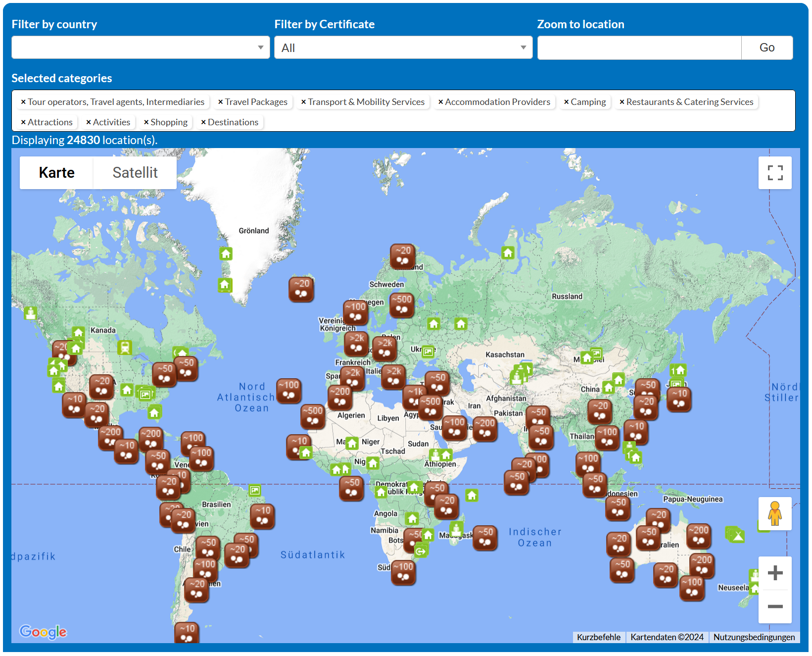This screenshot has height=656, width=812.
Task: Click the green house marker in Greenland
Action: [226, 254]
